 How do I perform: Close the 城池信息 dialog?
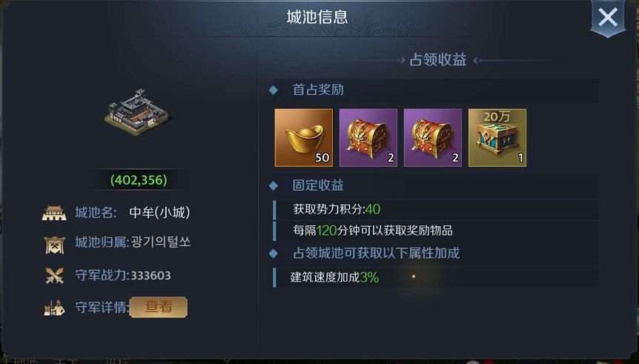pos(608,18)
